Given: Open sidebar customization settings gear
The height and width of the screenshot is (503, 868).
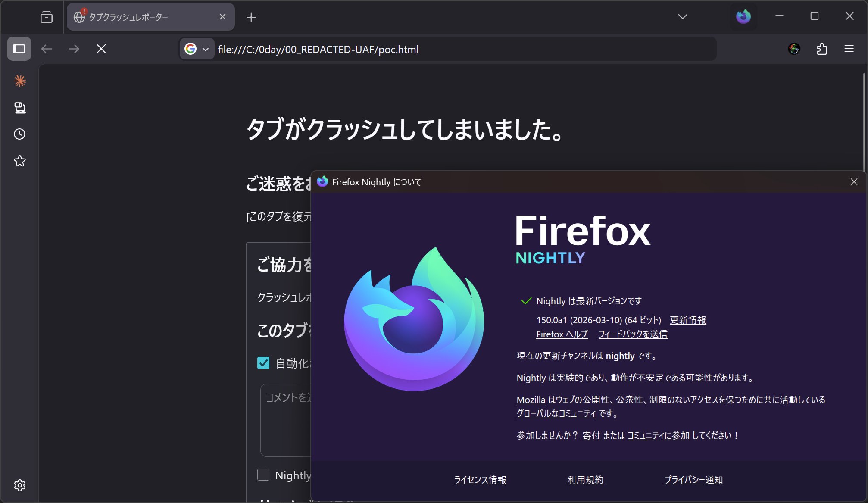Looking at the screenshot, I should (x=20, y=485).
